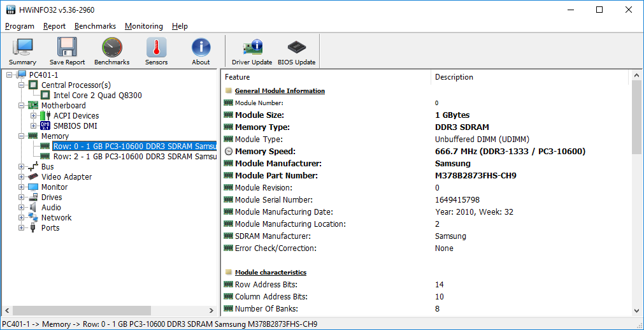Click the Memory module tree icon
The width and height of the screenshot is (644, 330).
33,136
